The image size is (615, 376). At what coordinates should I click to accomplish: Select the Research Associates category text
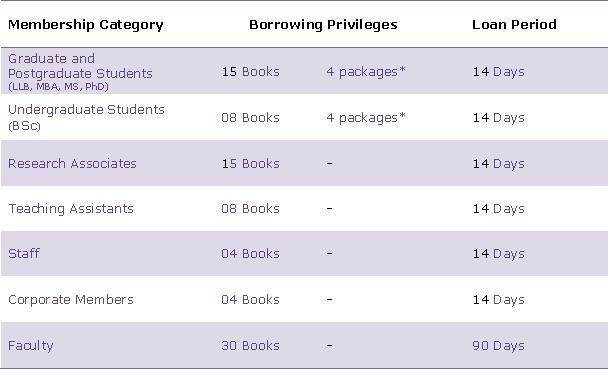coord(72,163)
